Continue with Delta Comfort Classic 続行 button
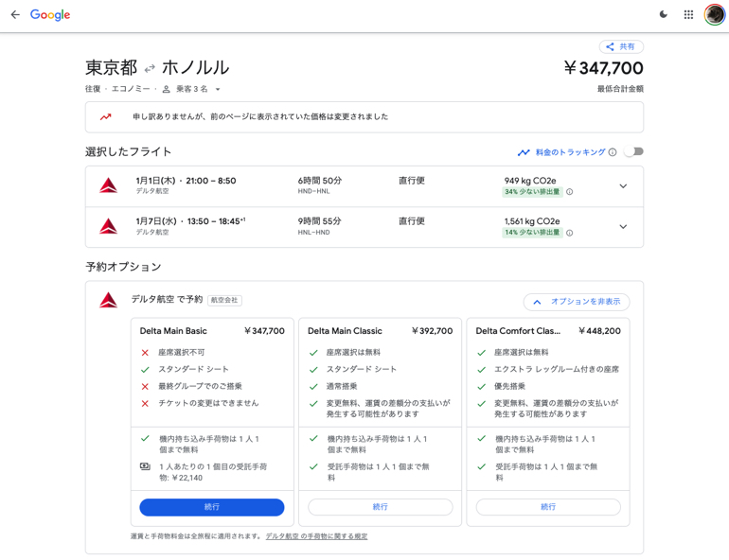This screenshot has width=729, height=560. click(x=548, y=507)
